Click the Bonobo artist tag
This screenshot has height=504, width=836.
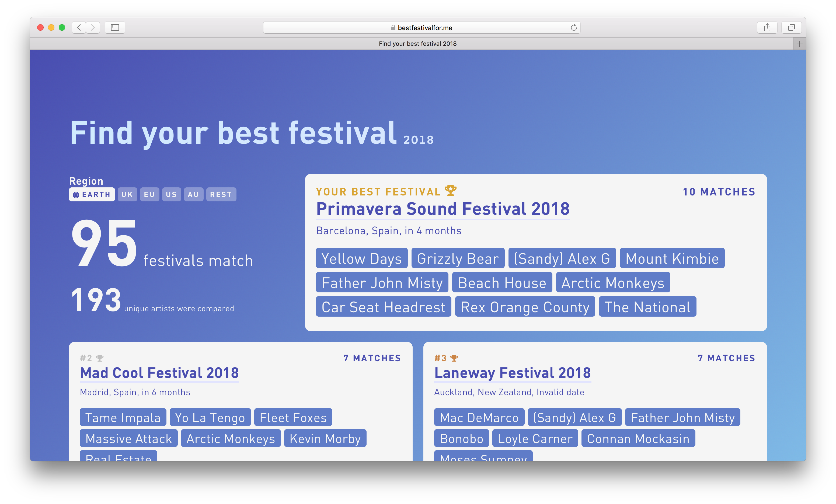point(461,438)
